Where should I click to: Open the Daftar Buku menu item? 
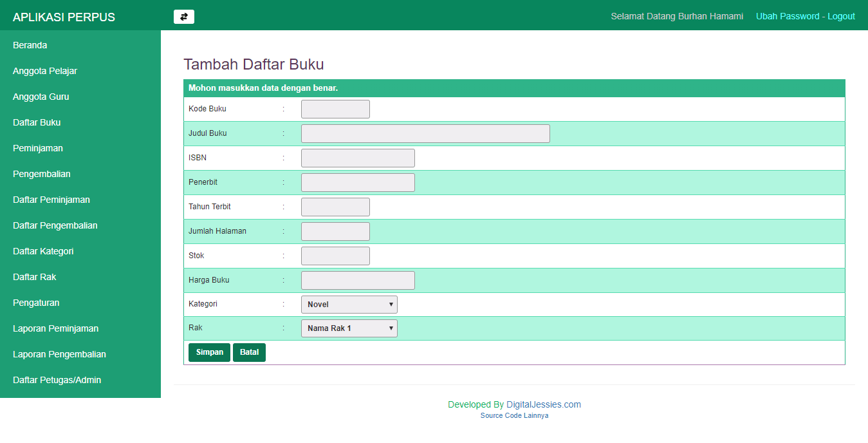[x=36, y=122]
